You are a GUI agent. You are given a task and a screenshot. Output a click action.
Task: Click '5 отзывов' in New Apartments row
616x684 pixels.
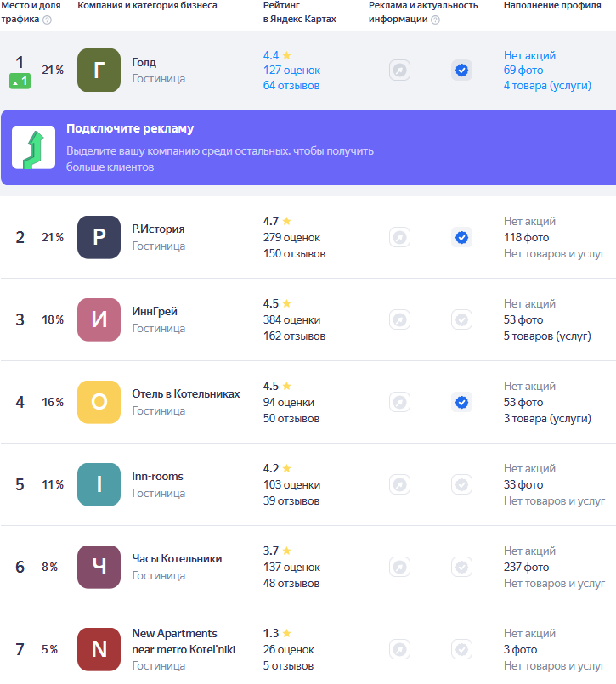288,666
